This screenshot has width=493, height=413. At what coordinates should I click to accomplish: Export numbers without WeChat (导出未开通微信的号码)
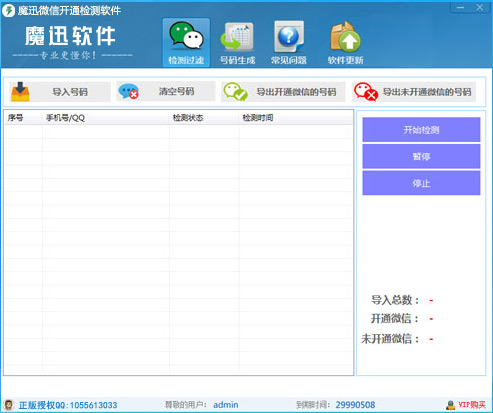(414, 92)
